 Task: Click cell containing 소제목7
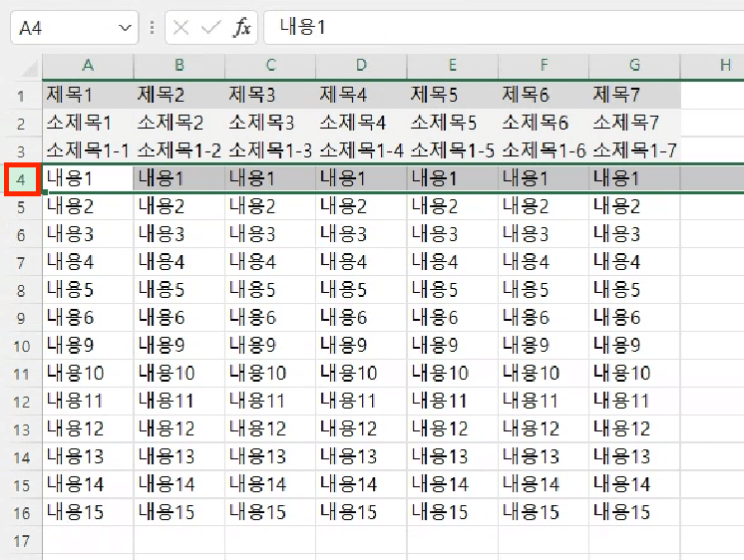634,124
